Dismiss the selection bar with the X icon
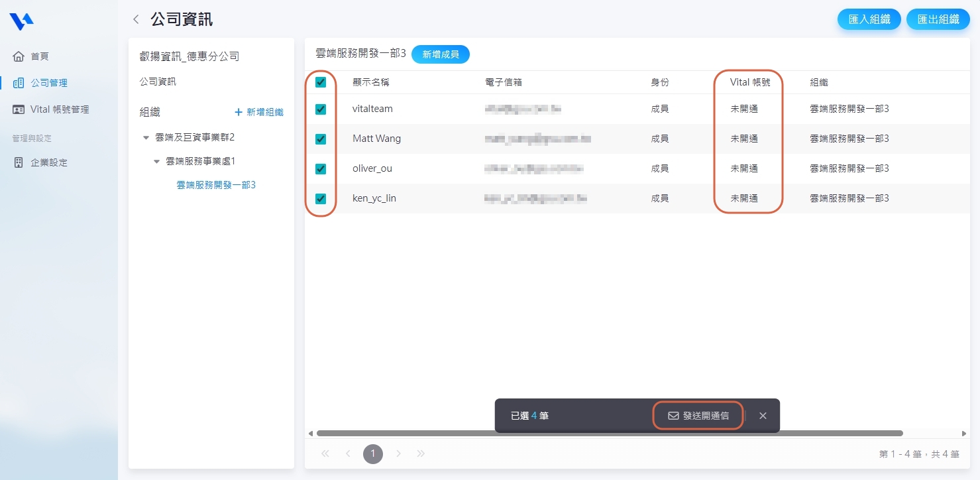This screenshot has width=980, height=480. [x=763, y=416]
